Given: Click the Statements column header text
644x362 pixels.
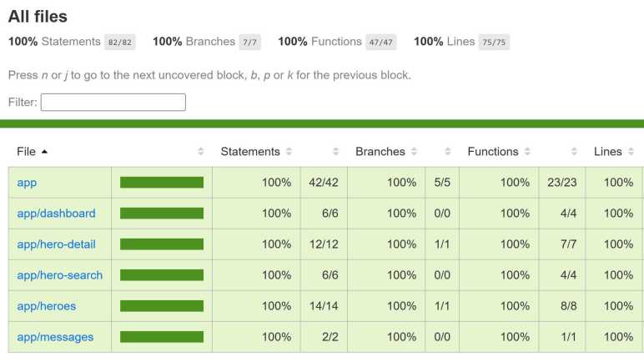Looking at the screenshot, I should pyautogui.click(x=249, y=152).
